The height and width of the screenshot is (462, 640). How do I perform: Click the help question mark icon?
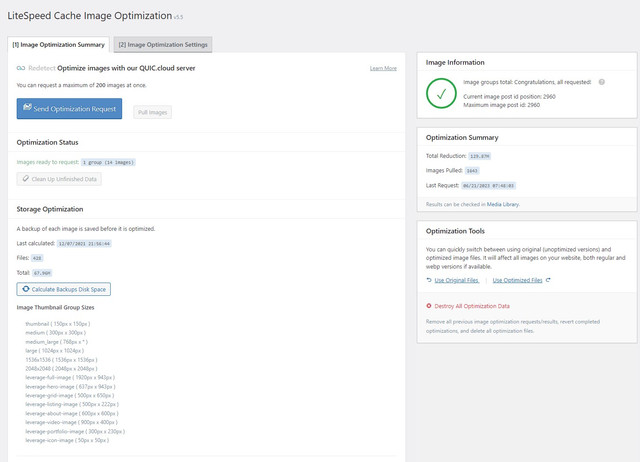(602, 82)
